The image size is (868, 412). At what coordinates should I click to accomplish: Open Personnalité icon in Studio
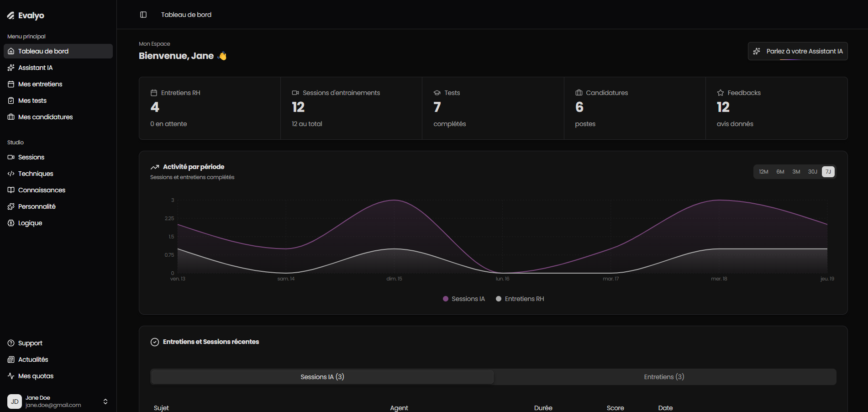(11, 206)
